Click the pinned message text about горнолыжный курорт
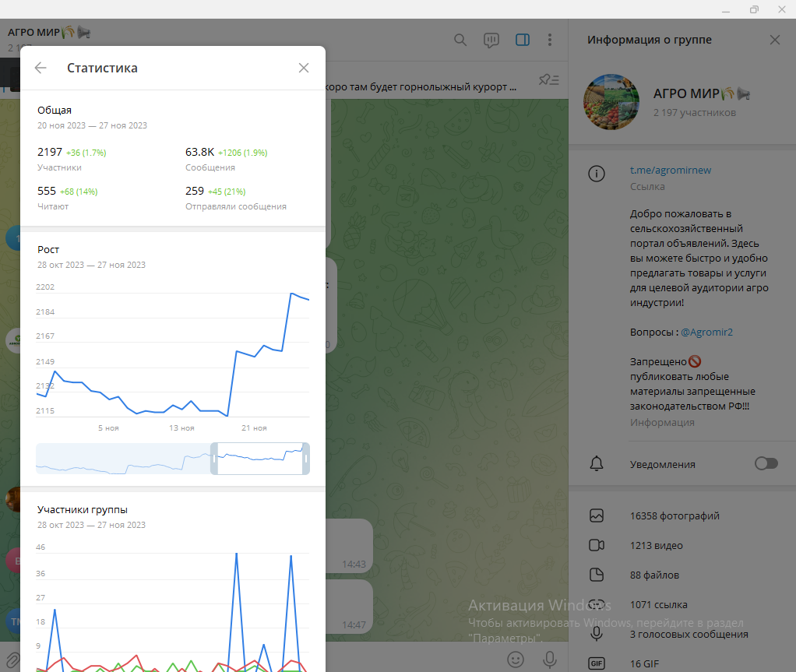 pyautogui.click(x=421, y=86)
